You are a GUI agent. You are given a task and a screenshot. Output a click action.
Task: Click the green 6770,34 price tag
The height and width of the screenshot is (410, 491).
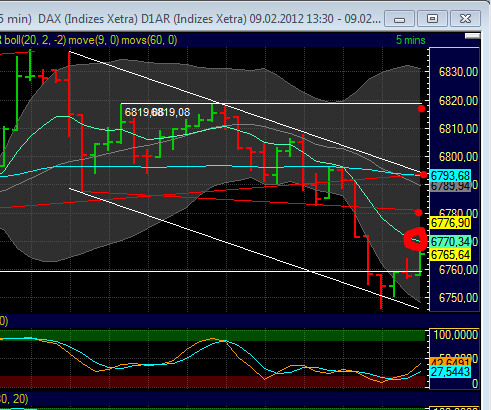[450, 241]
